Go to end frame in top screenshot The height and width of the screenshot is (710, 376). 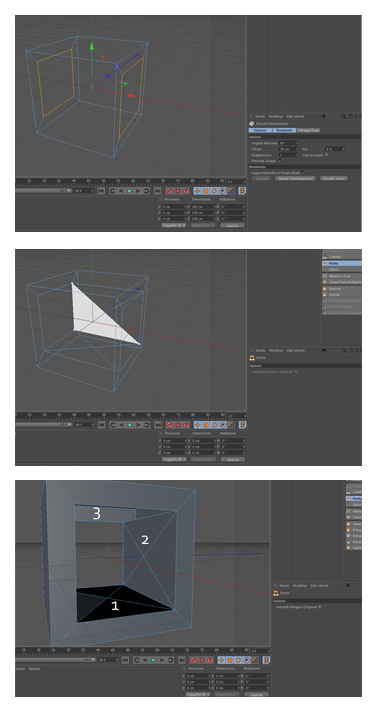coord(157,191)
